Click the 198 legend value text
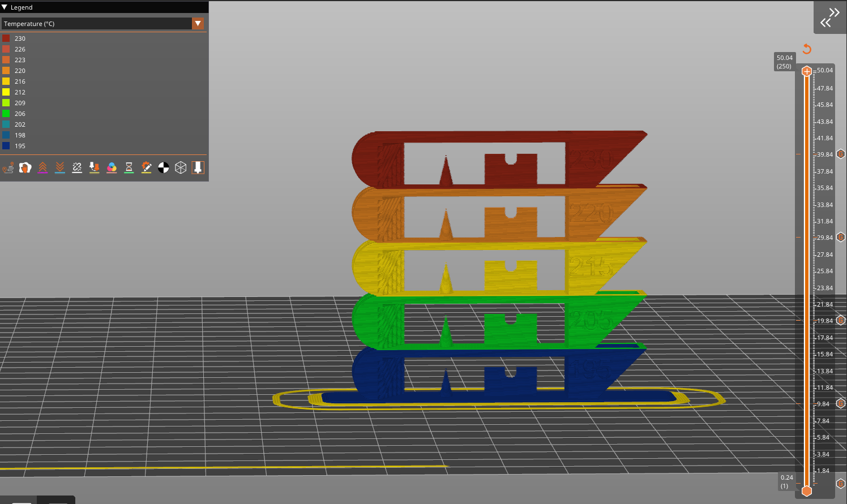Viewport: 847px width, 504px height. click(20, 135)
